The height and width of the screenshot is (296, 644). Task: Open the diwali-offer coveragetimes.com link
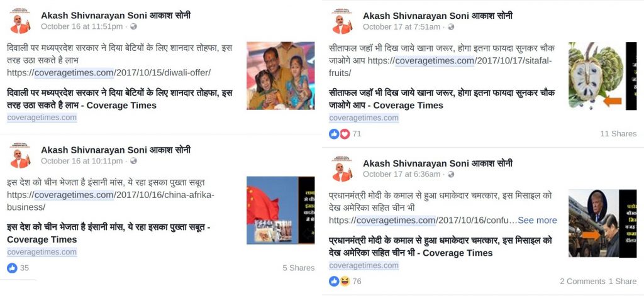click(109, 73)
